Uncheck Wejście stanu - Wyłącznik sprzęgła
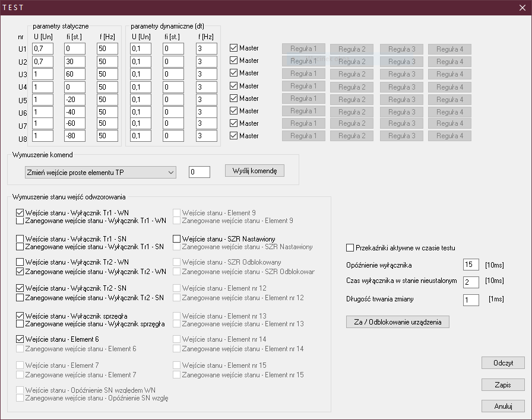 (20, 316)
